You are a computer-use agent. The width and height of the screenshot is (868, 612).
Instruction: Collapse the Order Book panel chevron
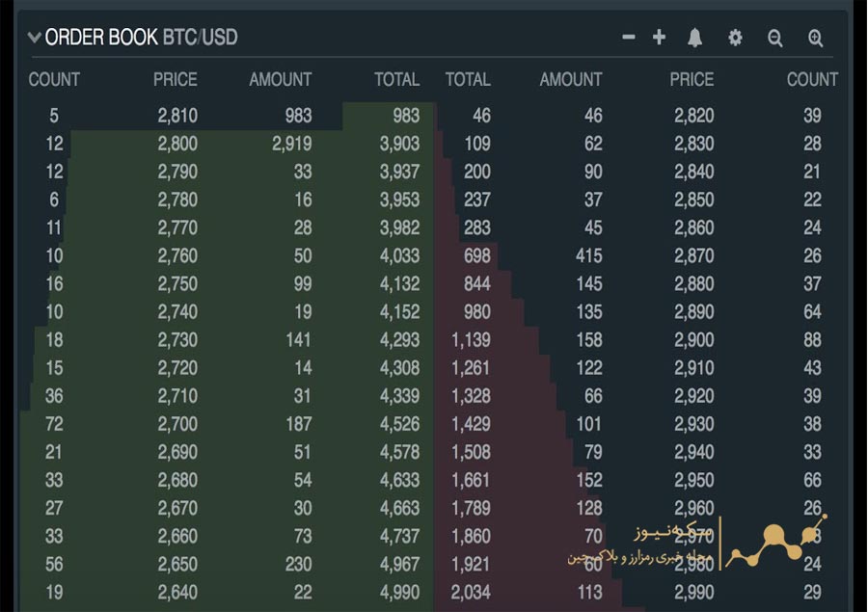tap(35, 38)
